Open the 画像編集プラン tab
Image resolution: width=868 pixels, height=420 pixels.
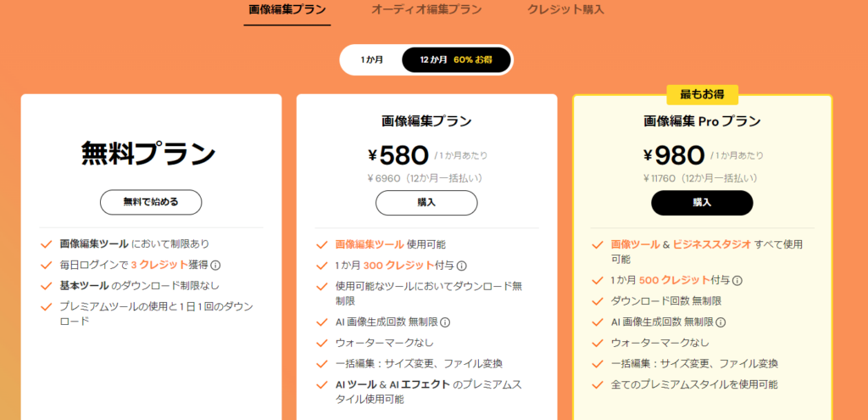(287, 9)
